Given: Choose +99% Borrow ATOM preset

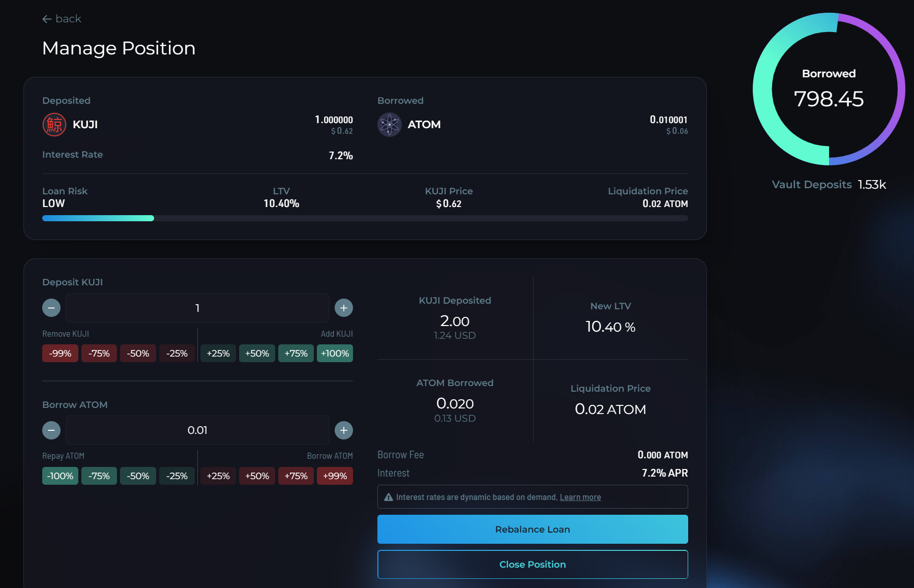Looking at the screenshot, I should point(335,476).
